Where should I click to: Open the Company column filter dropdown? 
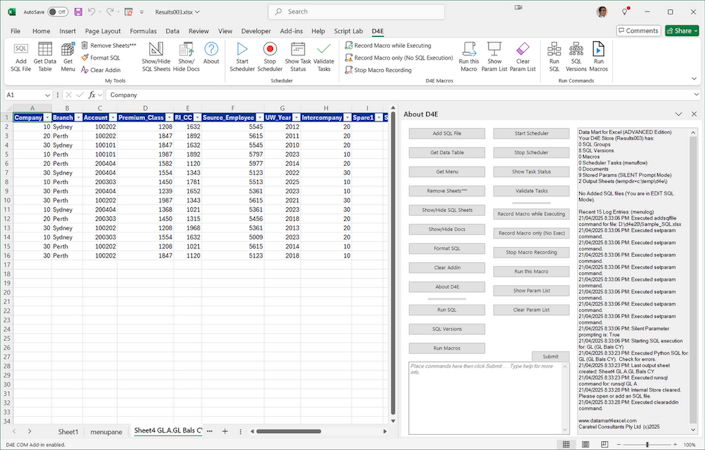[x=47, y=117]
